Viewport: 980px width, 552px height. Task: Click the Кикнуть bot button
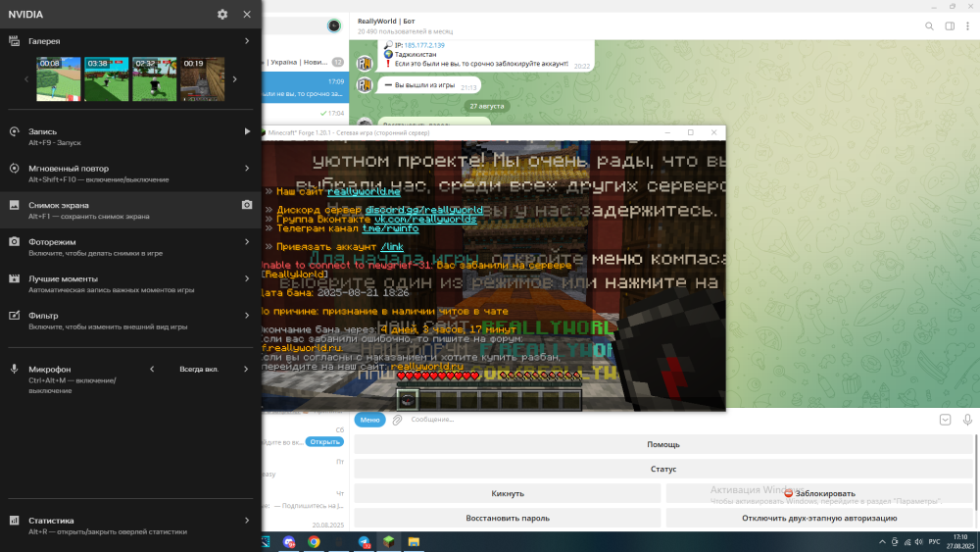click(508, 493)
